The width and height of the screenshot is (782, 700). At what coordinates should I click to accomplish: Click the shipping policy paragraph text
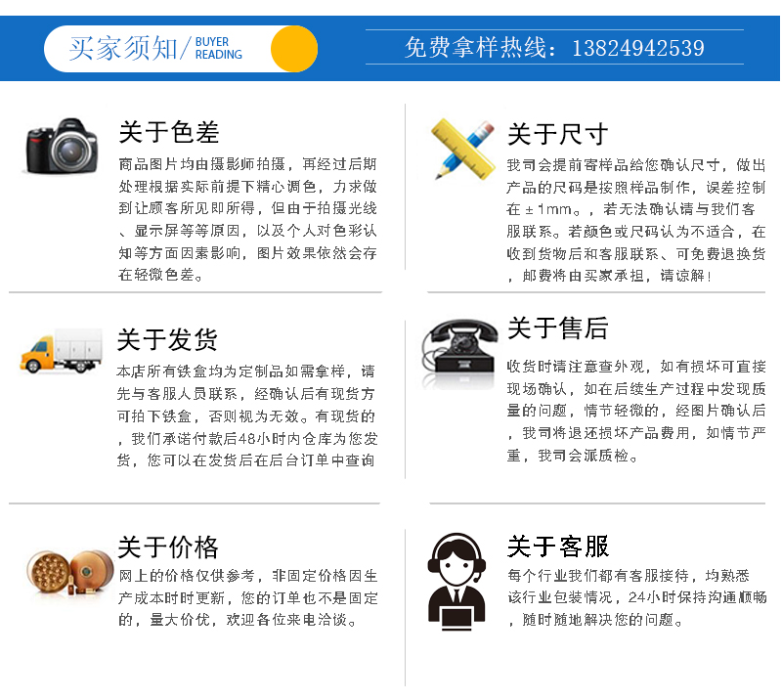tap(247, 416)
